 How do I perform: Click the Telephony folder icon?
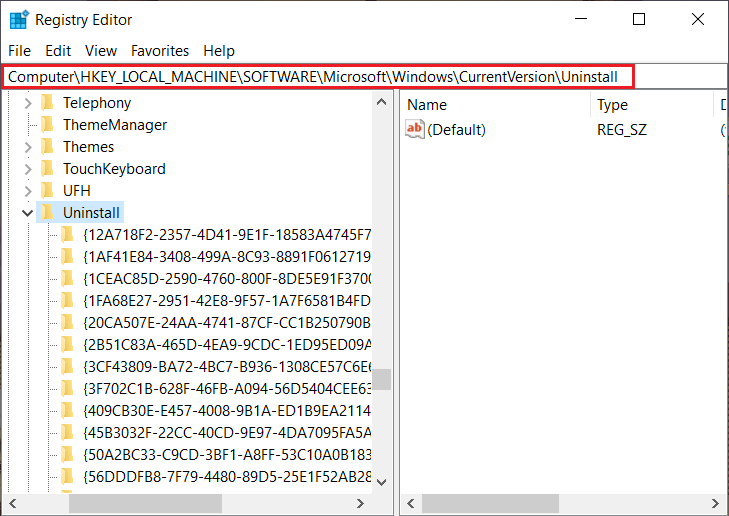coord(47,103)
